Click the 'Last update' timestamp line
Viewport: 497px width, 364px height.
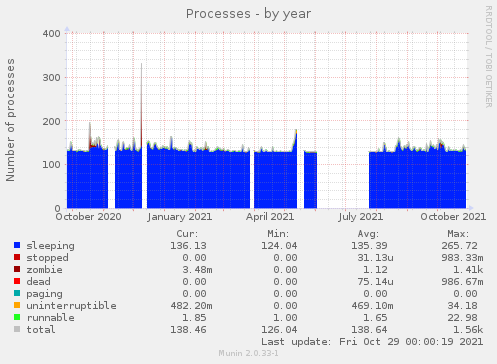click(372, 342)
